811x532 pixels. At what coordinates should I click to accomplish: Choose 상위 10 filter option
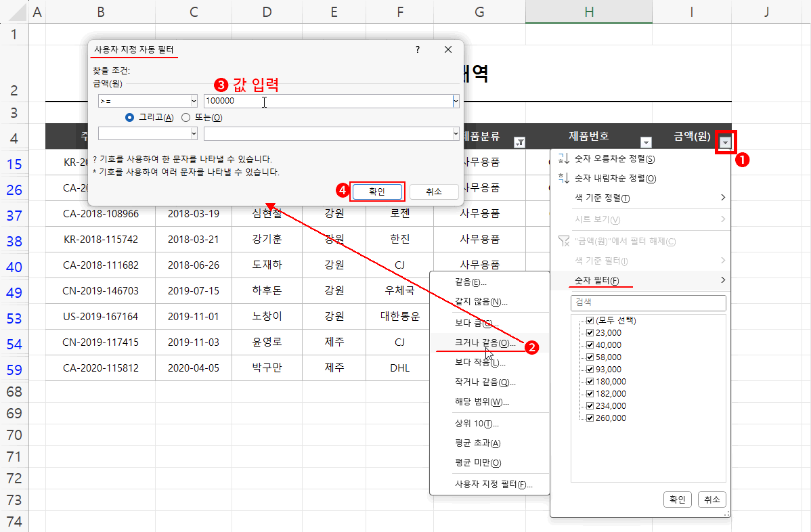click(489, 424)
